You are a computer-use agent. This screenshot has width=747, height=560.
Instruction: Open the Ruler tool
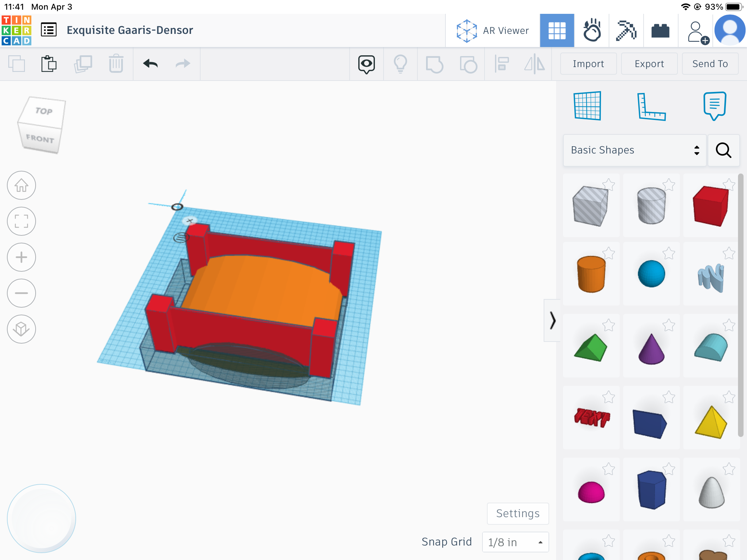[651, 106]
